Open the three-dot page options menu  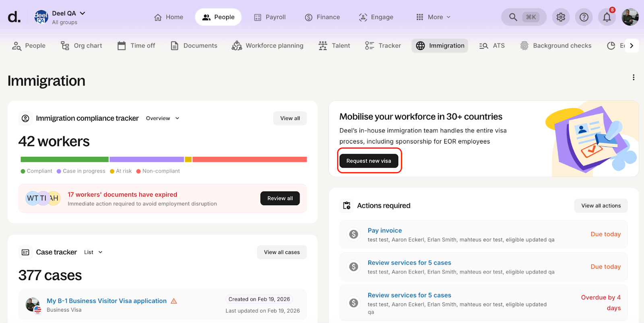coord(633,77)
